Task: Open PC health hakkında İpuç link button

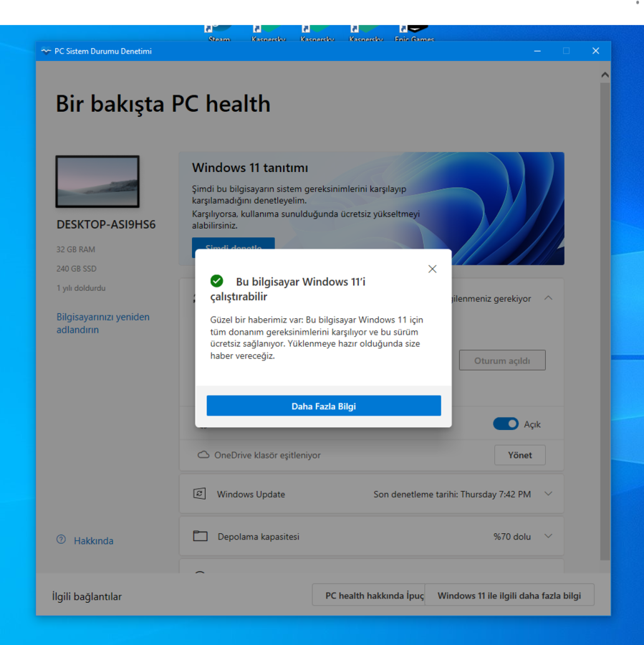Action: [368, 596]
